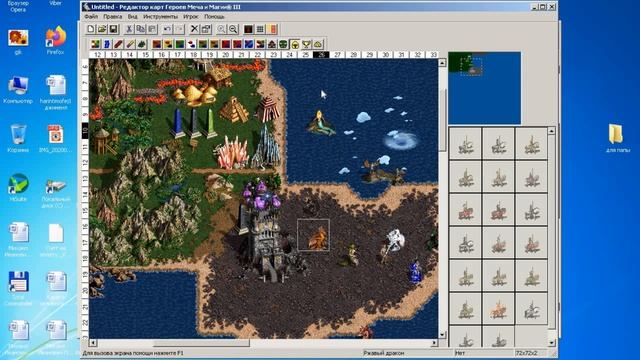The width and height of the screenshot is (640, 360).
Task: Click the map's vertical scrollbar down arrow
Action: pos(442,335)
